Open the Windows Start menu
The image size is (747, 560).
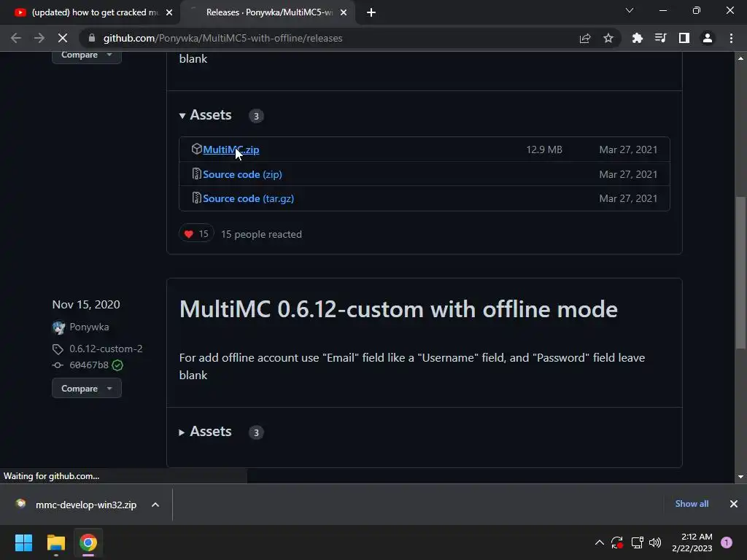[x=23, y=542]
